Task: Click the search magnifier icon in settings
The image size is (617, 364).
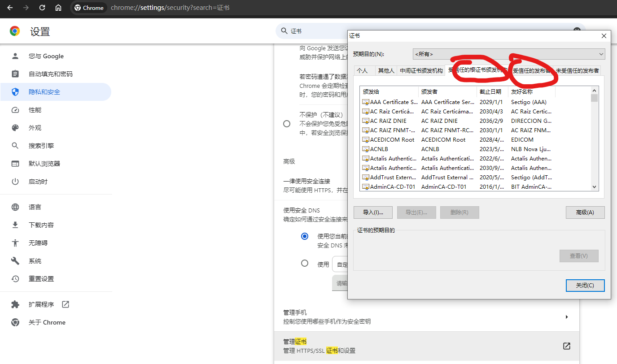Action: click(x=284, y=31)
